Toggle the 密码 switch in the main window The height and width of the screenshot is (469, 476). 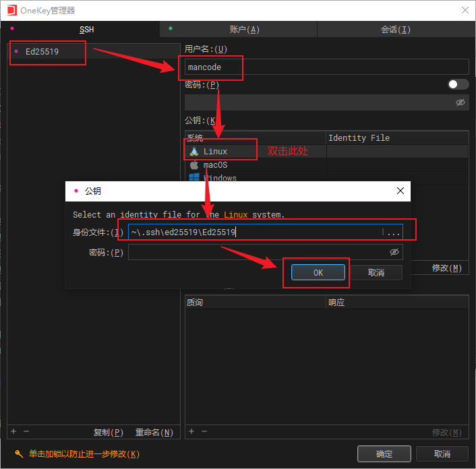458,84
